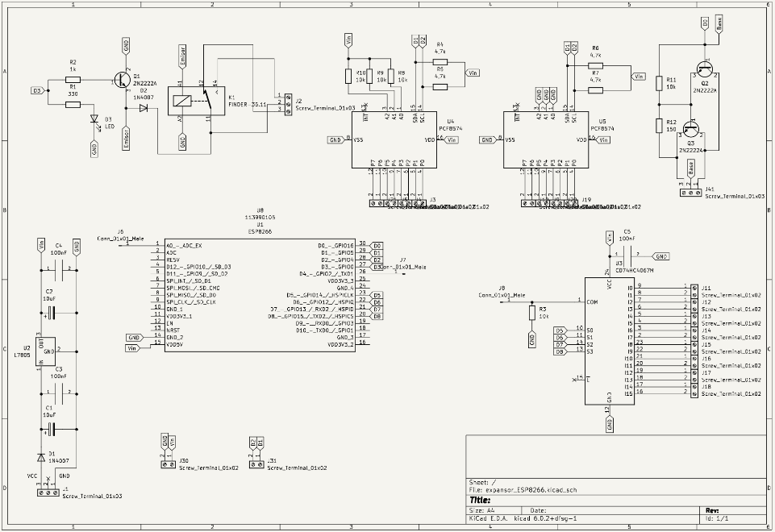Image resolution: width=775 pixels, height=532 pixels.
Task: Click the C2 10uF capacitor symbol
Action: [51, 313]
